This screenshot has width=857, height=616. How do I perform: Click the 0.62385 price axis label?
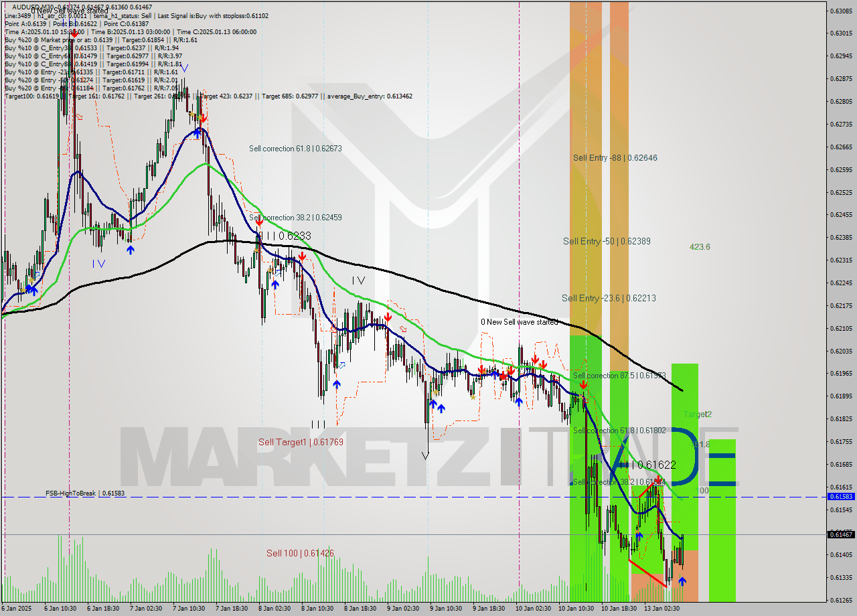[841, 238]
